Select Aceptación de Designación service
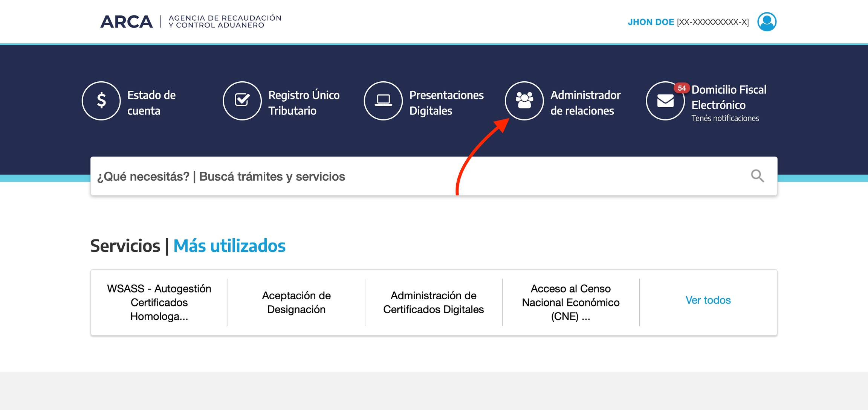The width and height of the screenshot is (868, 410). [x=296, y=302]
